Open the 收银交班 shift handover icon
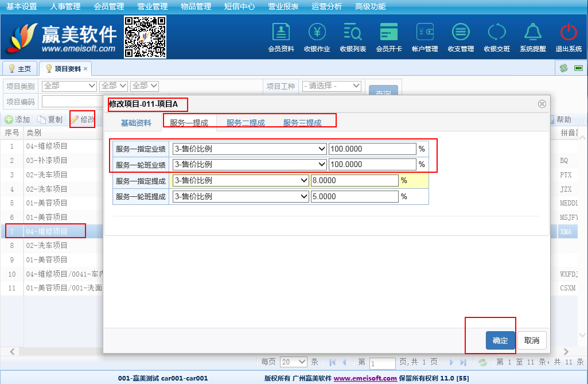The height and width of the screenshot is (384, 588). click(x=497, y=32)
